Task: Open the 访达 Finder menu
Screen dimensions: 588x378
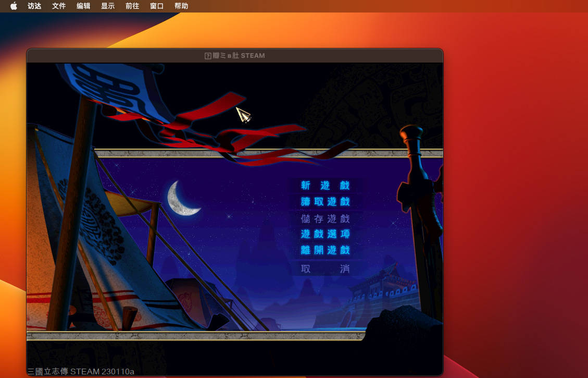Action: [x=34, y=6]
